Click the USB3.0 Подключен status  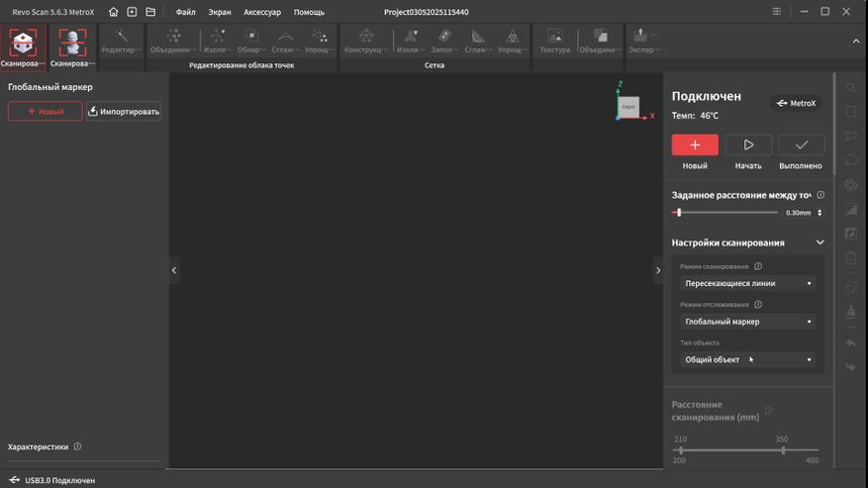click(x=52, y=480)
